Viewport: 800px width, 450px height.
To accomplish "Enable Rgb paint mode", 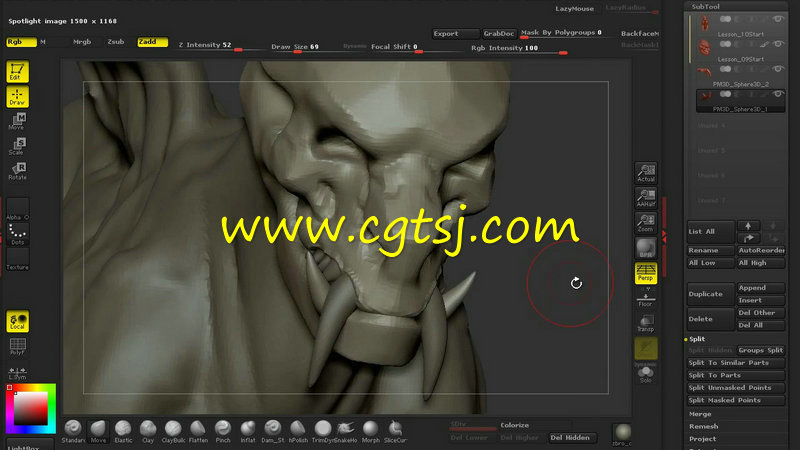I will click(21, 42).
